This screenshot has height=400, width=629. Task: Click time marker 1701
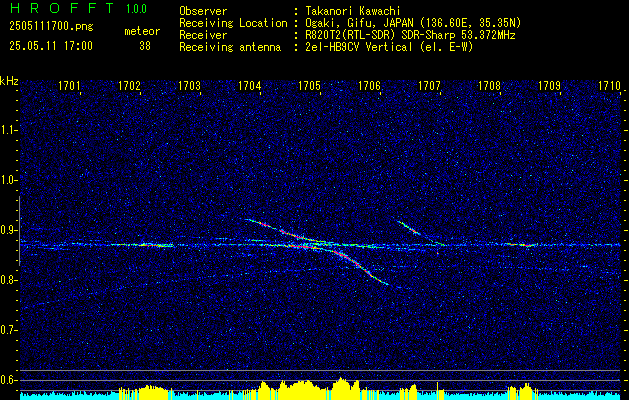point(69,86)
